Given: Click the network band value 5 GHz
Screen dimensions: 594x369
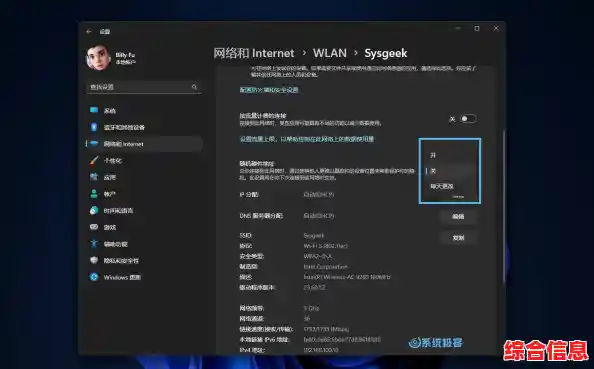Looking at the screenshot, I should (x=311, y=308).
